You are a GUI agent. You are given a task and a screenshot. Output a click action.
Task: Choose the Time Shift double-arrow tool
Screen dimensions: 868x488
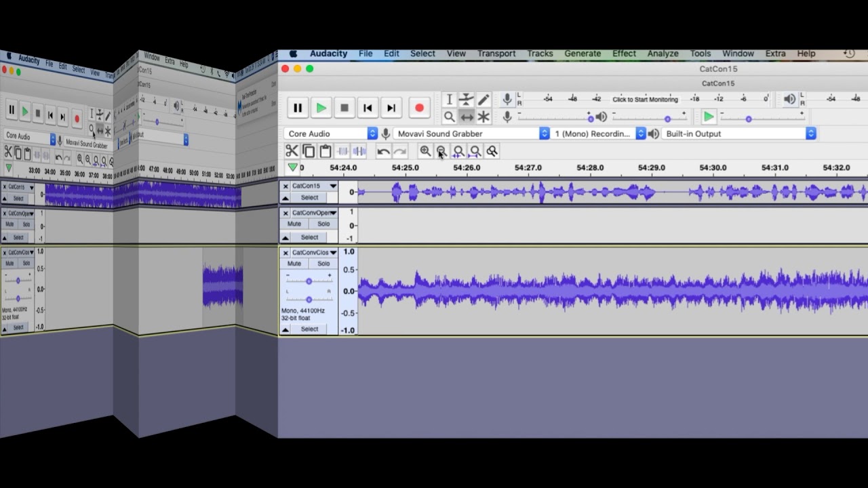pos(466,117)
